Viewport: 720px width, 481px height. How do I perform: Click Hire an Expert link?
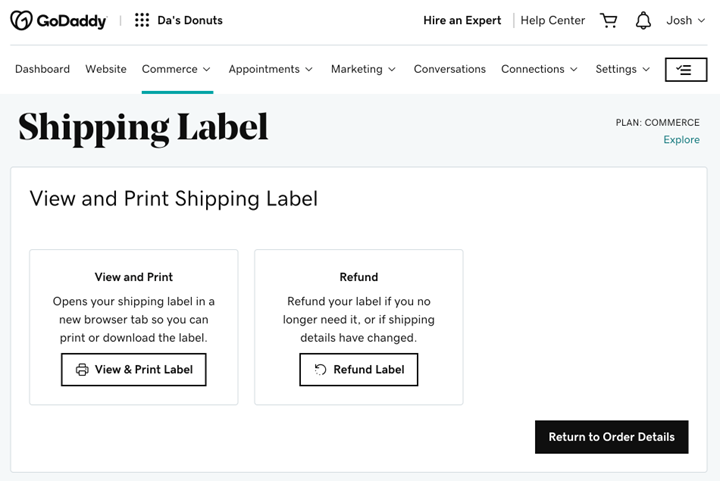[x=462, y=20]
